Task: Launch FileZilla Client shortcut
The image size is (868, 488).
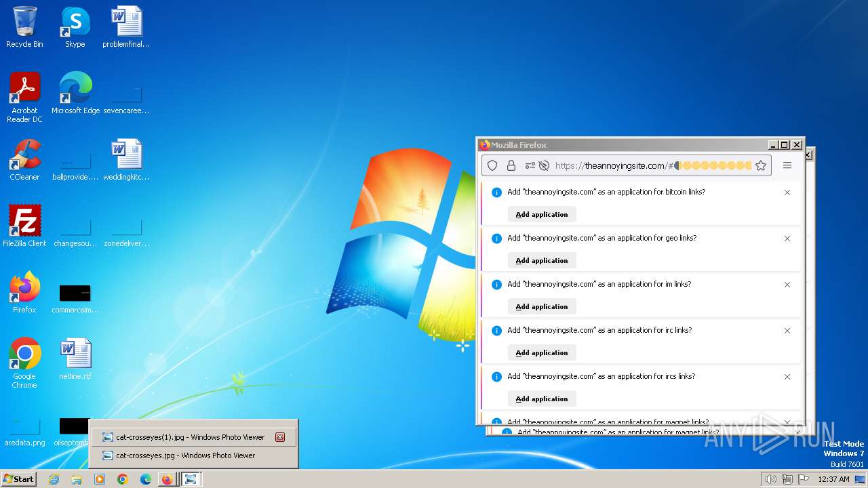Action: click(x=24, y=226)
